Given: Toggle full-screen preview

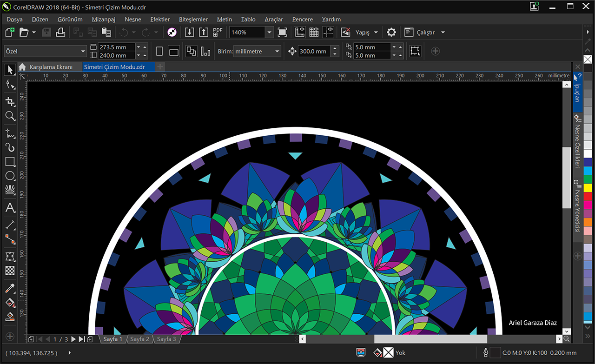Looking at the screenshot, I should pyautogui.click(x=282, y=32).
